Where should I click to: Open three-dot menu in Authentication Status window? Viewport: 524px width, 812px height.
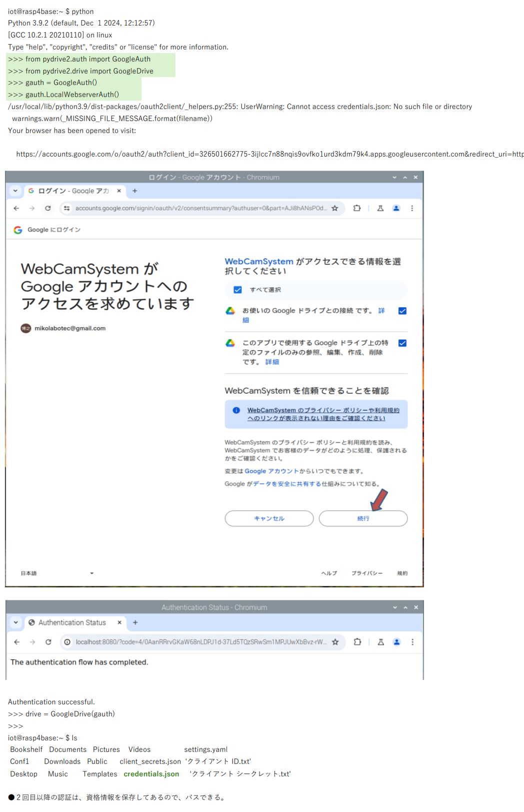click(x=412, y=642)
